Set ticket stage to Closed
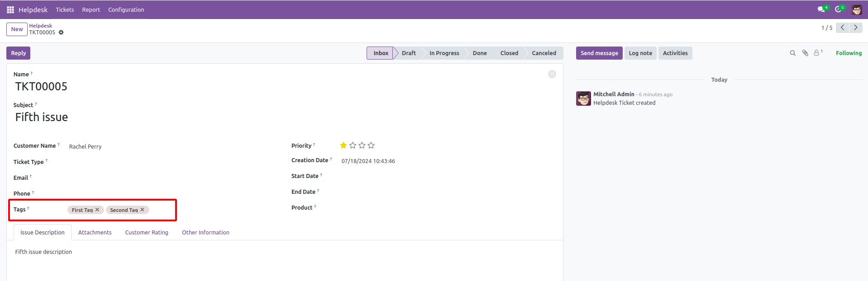868x281 pixels. coord(509,53)
